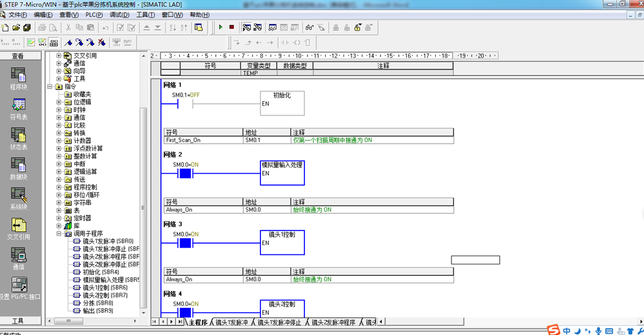Save the project using toolbar icon
Screen dimensions: 644x335
[27, 28]
